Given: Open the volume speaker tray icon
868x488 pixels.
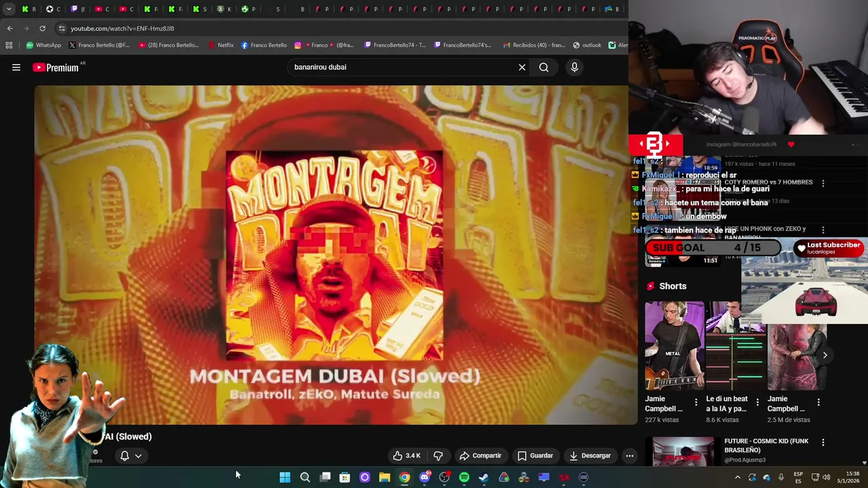Looking at the screenshot, I should tap(826, 477).
